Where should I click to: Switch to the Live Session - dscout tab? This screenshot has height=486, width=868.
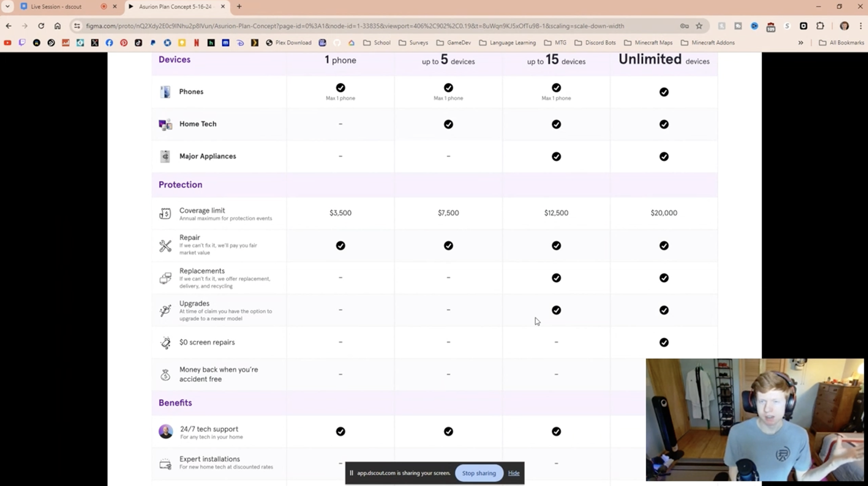[56, 7]
